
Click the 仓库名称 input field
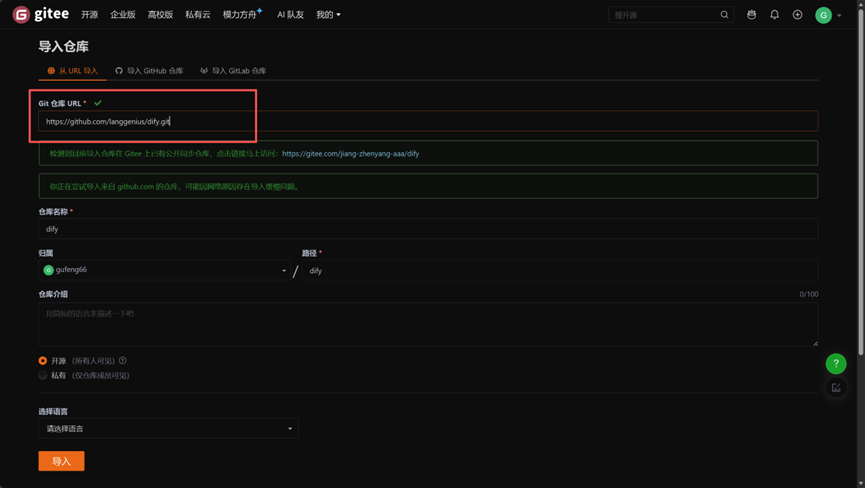pyautogui.click(x=428, y=229)
